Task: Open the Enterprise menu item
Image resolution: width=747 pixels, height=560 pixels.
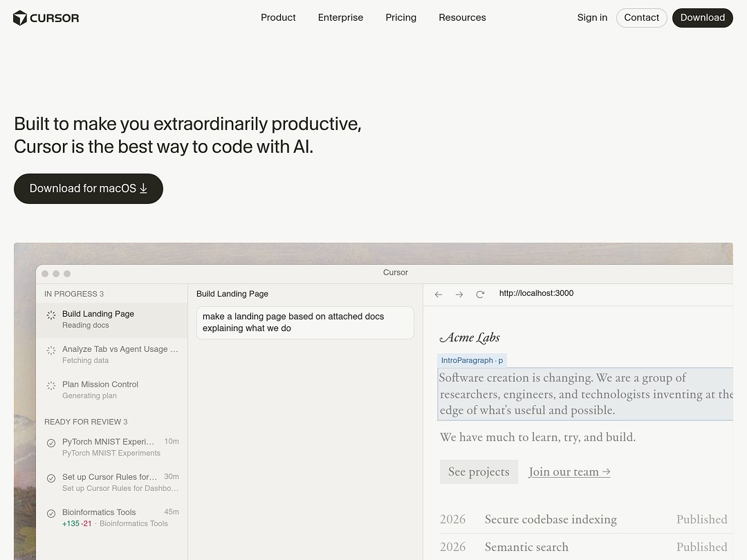Action: click(x=340, y=17)
